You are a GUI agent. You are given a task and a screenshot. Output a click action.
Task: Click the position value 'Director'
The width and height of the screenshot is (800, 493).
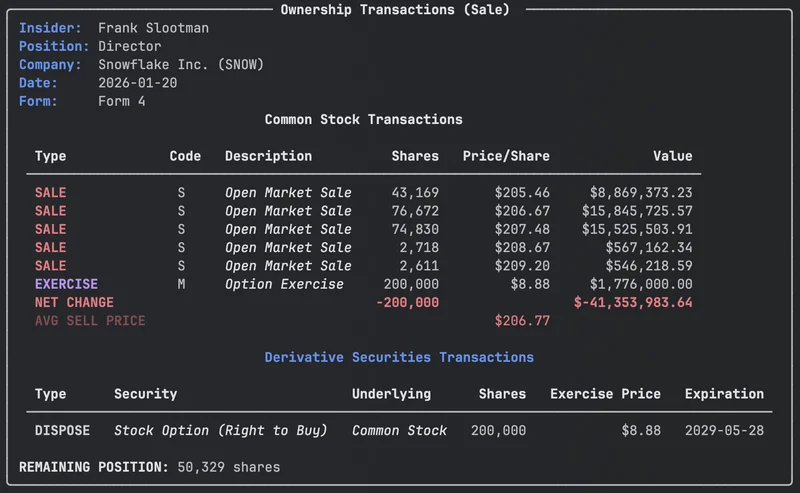(x=130, y=46)
